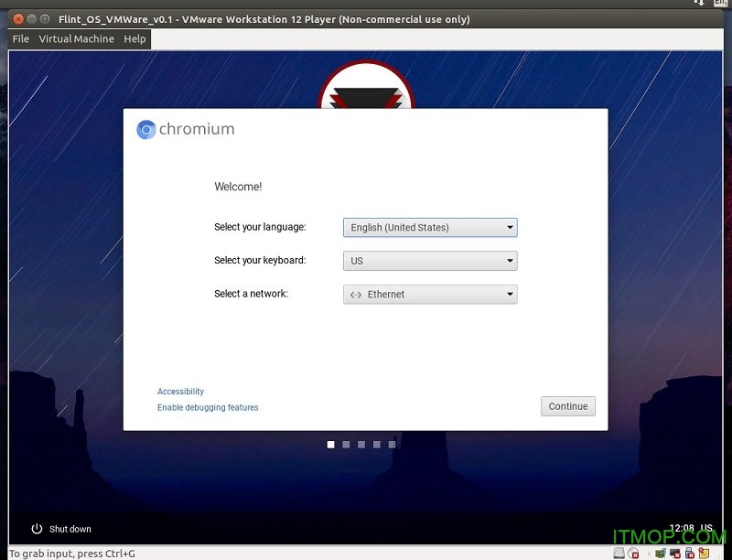Image resolution: width=732 pixels, height=560 pixels.
Task: Click the disconnected dark monitor-shaped device icon
Action: point(675,553)
